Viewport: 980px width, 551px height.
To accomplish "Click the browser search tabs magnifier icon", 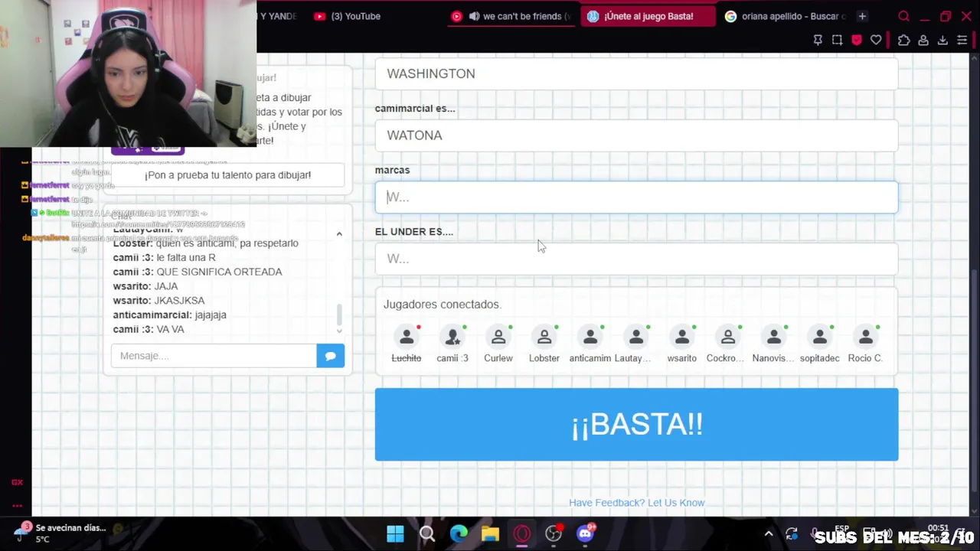I will (904, 16).
